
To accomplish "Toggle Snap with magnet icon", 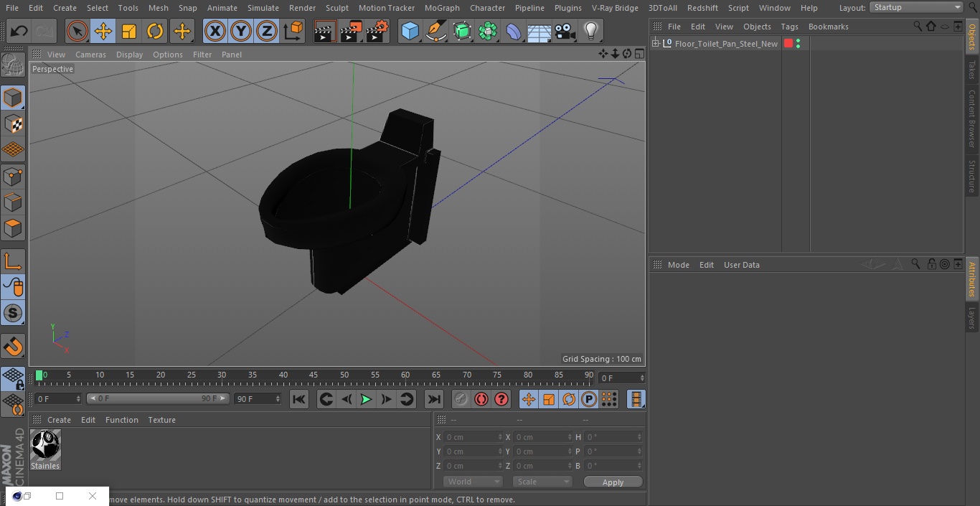I will [13, 347].
